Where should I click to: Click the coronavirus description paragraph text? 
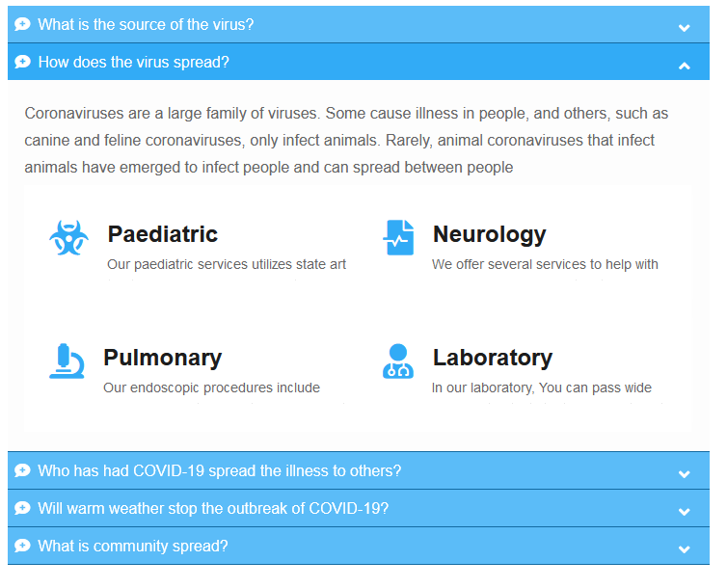(x=346, y=141)
